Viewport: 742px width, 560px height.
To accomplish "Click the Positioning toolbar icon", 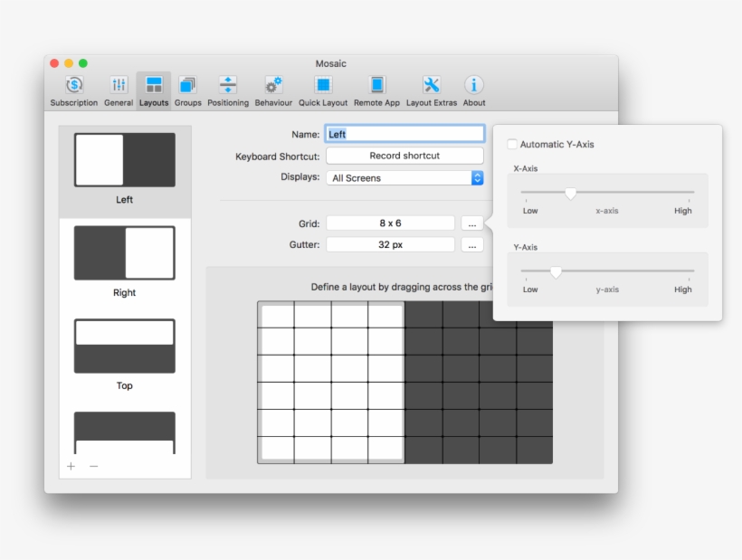I will 227,86.
